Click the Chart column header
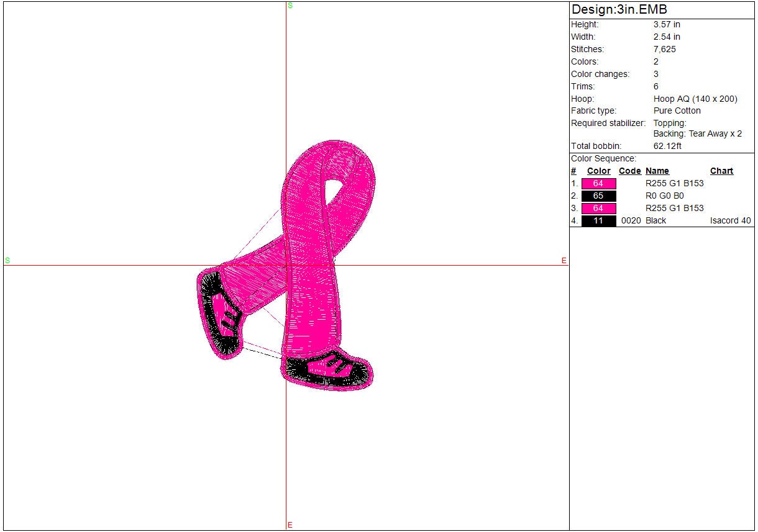758x532 pixels. coord(721,171)
